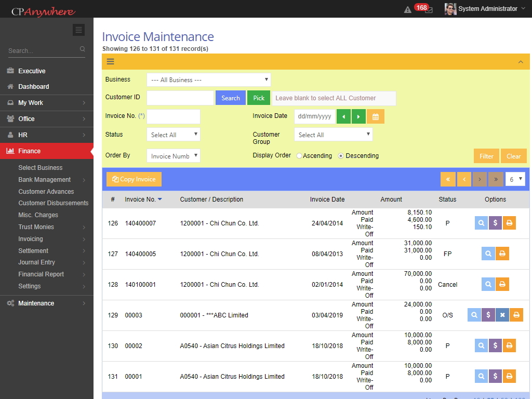The width and height of the screenshot is (532, 399).
Task: Select Descending display order
Action: [341, 156]
